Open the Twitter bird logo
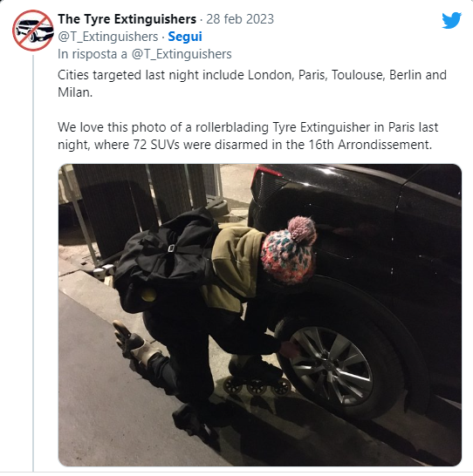Screen dimensions: 473x476 (451, 20)
